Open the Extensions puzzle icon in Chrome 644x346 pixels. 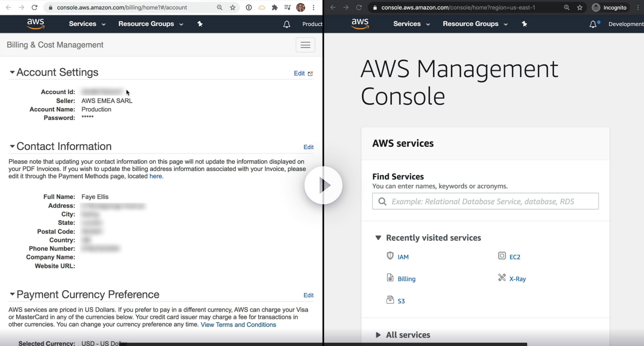[x=275, y=7]
